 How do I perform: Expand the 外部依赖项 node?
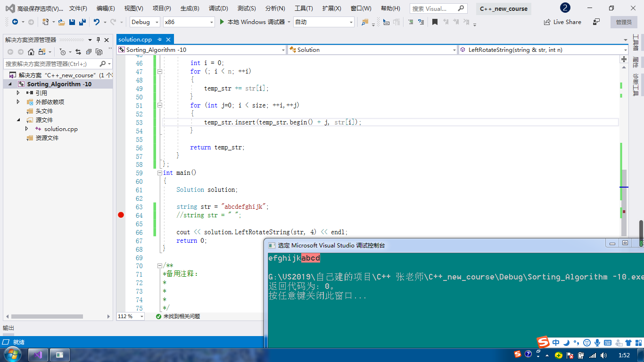pyautogui.click(x=18, y=102)
